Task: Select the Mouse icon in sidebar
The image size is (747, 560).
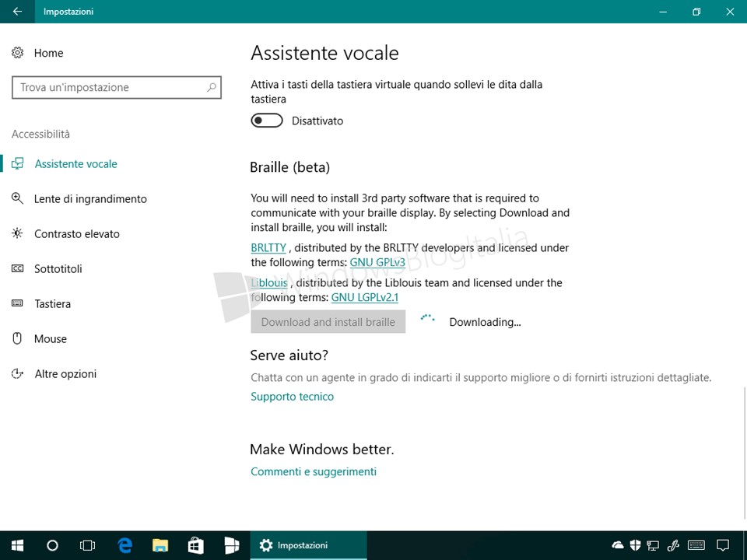Action: point(17,338)
